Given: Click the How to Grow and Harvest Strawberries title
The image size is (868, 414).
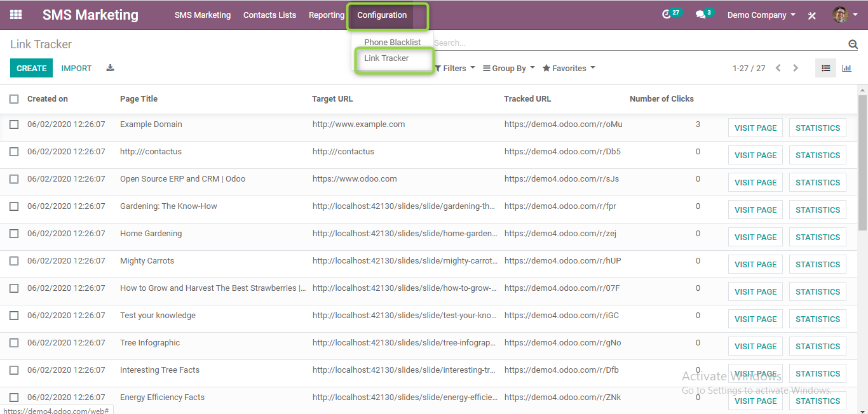Looking at the screenshot, I should point(213,288).
